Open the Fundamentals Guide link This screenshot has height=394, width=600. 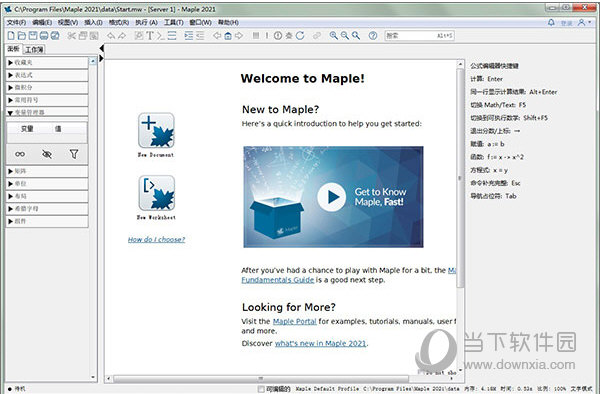[277, 280]
